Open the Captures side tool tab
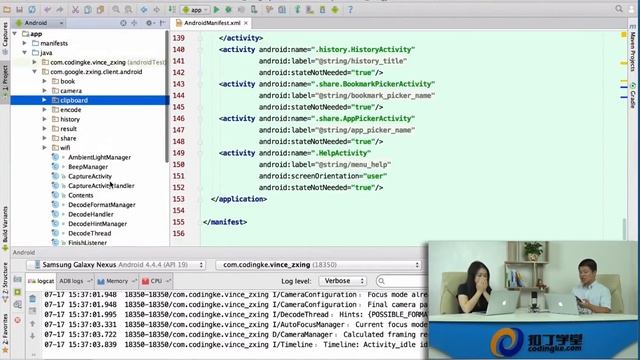 5,38
